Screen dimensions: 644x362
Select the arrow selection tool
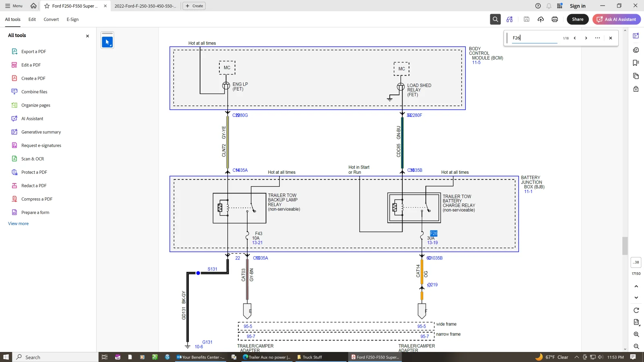click(107, 42)
